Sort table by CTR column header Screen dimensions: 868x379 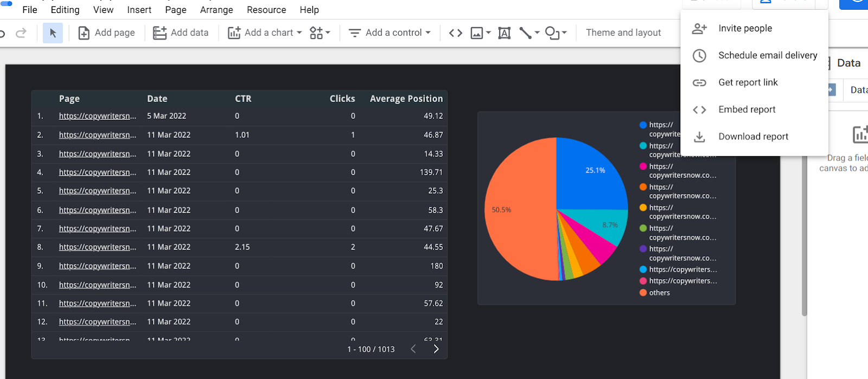tap(243, 99)
